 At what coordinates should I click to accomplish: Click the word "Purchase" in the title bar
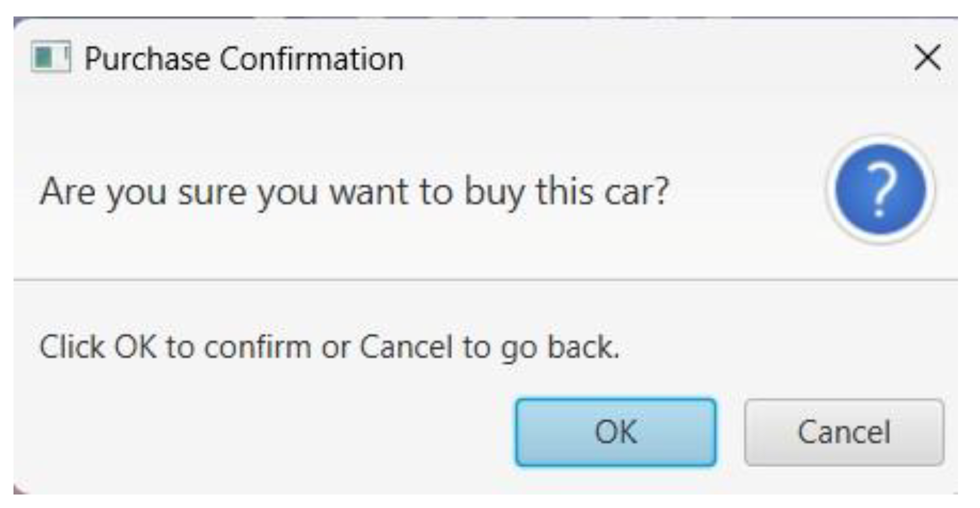pos(147,59)
